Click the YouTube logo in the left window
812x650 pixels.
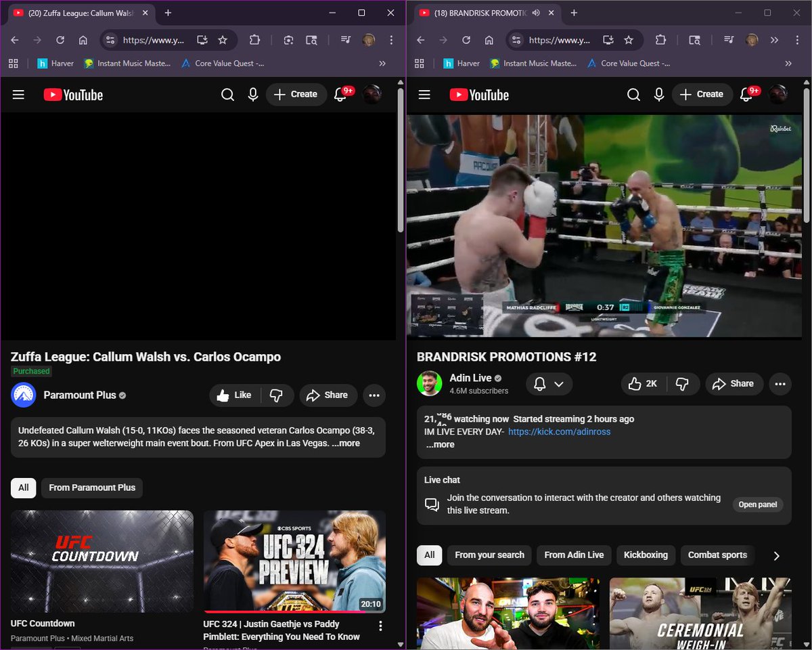(73, 95)
